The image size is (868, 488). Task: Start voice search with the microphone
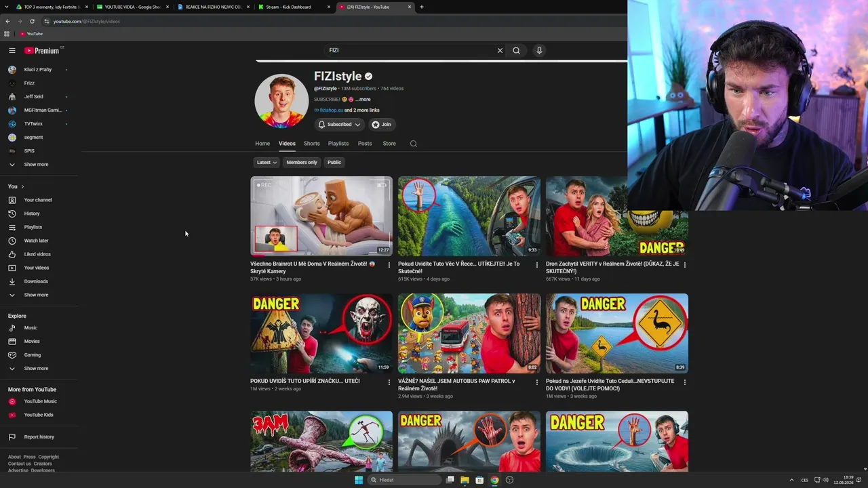[x=539, y=50]
